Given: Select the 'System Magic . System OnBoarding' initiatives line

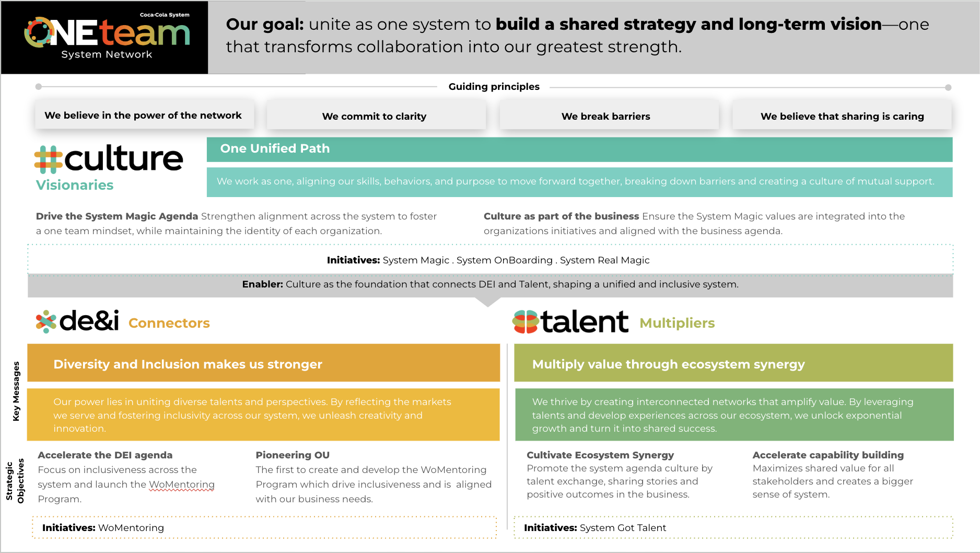Looking at the screenshot, I should click(x=488, y=260).
